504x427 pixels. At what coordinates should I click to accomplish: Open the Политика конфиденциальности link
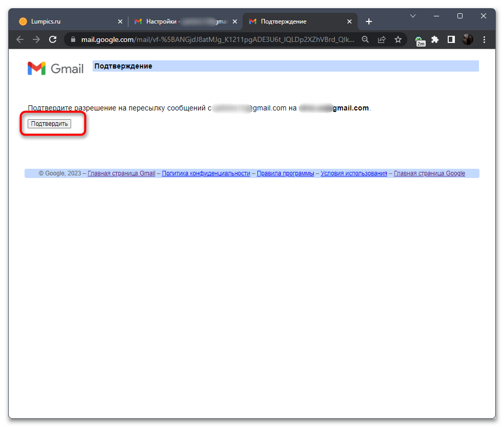[x=206, y=173]
